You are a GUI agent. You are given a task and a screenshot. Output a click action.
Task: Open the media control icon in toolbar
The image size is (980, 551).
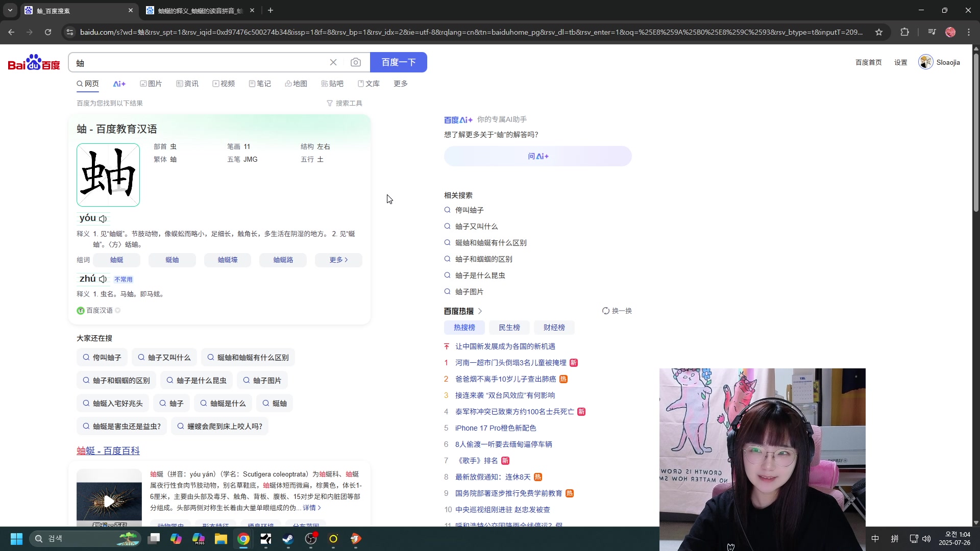(932, 32)
